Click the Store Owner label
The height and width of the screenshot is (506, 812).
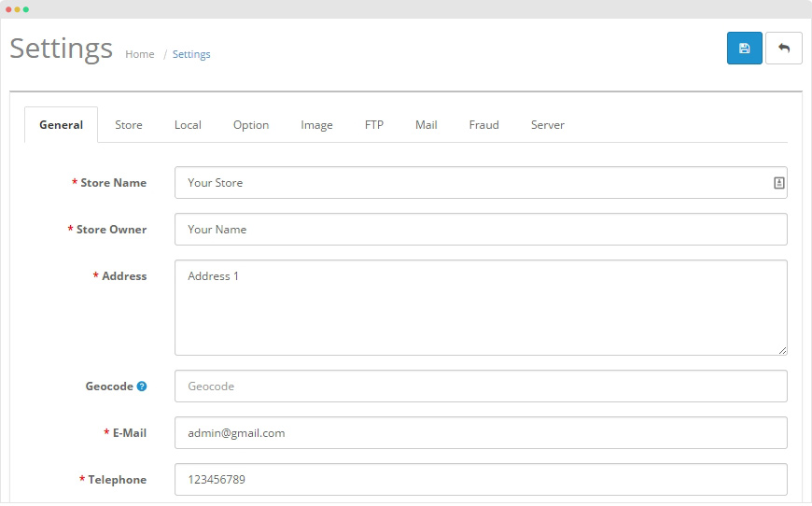111,230
